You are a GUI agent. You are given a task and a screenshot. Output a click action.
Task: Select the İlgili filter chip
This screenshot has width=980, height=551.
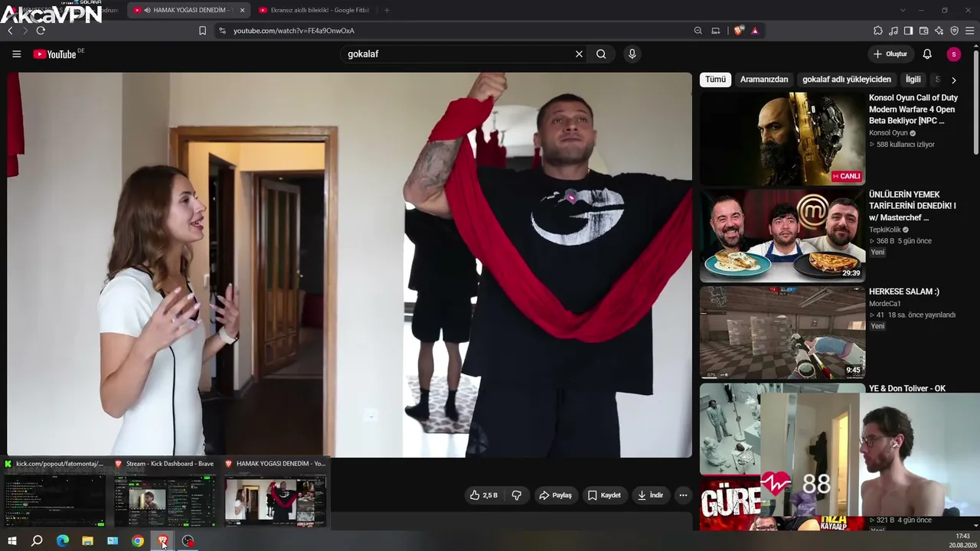coord(913,80)
